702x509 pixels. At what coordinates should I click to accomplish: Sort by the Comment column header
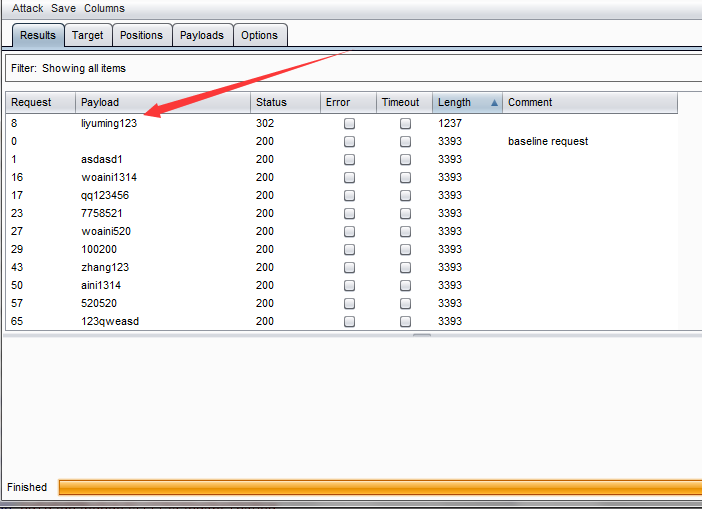pyautogui.click(x=590, y=103)
